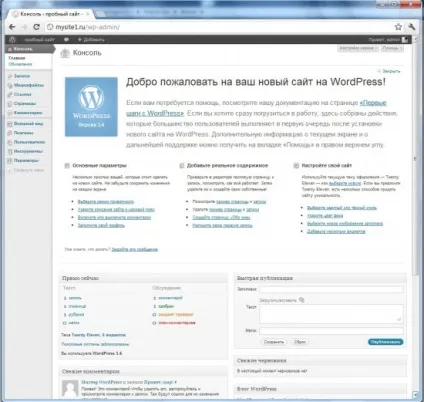Click the Консоль house icon beside page title

(x=65, y=53)
